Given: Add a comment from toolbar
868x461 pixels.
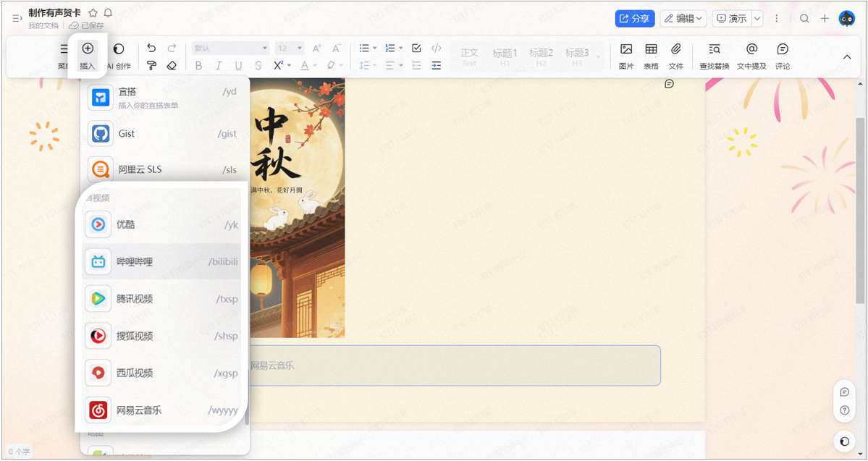Looking at the screenshot, I should pos(782,56).
